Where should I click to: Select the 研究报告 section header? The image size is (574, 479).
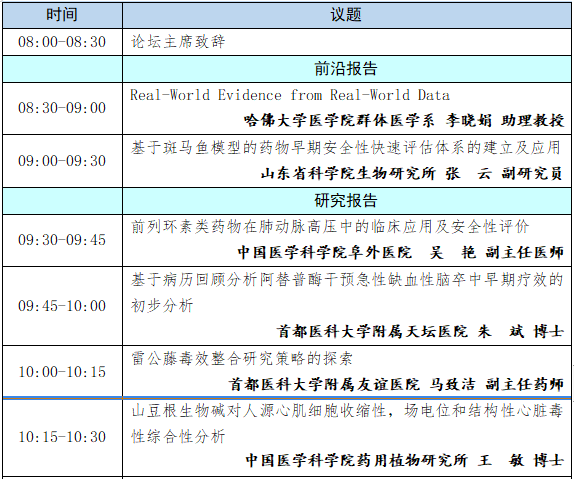click(346, 201)
